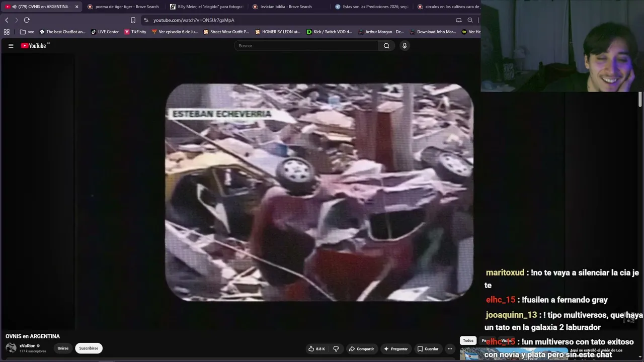Open the Street Wear Outfit bookmark
Viewport: 644px width, 362px height.
[x=226, y=32]
